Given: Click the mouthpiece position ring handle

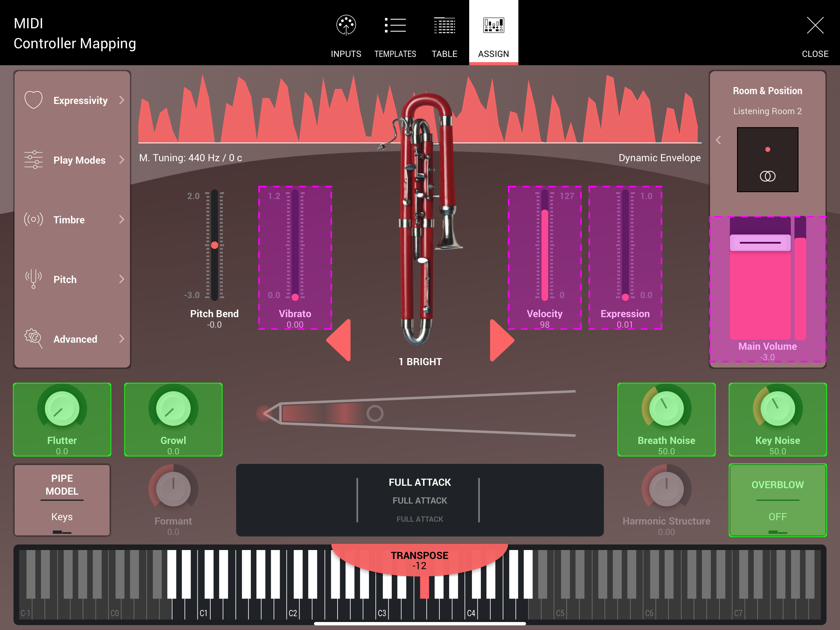Looking at the screenshot, I should point(375,413).
